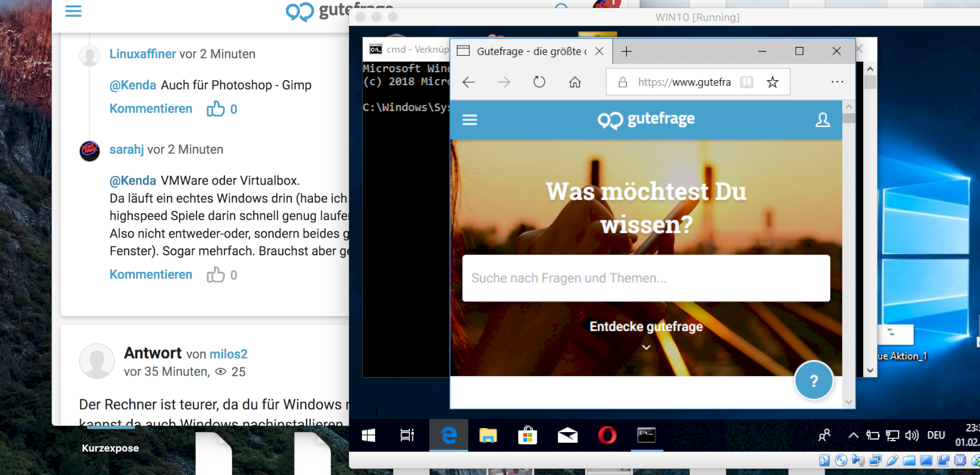Expand the 'Entdecke gutefrage' chevron arrow

tap(646, 347)
